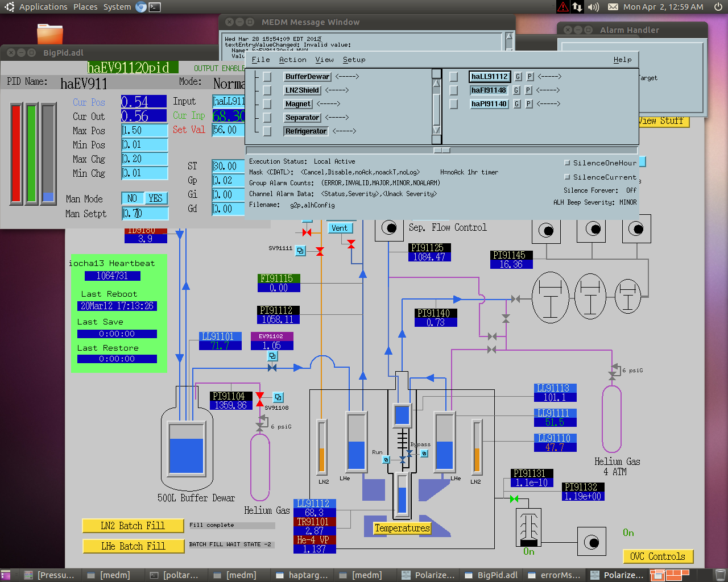Expand BufferDewar alarm group
Image resolution: width=728 pixels, height=582 pixels.
click(308, 77)
